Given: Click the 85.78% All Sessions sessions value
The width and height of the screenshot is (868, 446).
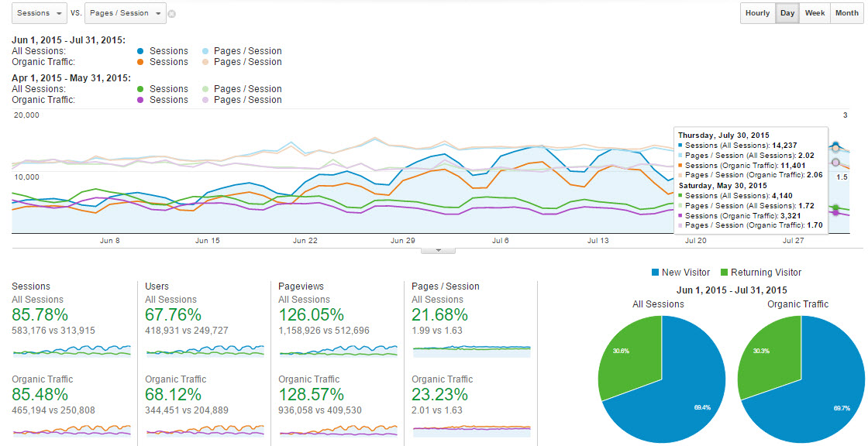Looking at the screenshot, I should coord(40,315).
